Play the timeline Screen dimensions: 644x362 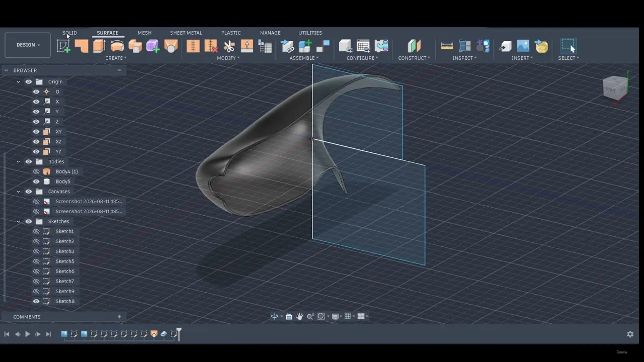(28, 334)
